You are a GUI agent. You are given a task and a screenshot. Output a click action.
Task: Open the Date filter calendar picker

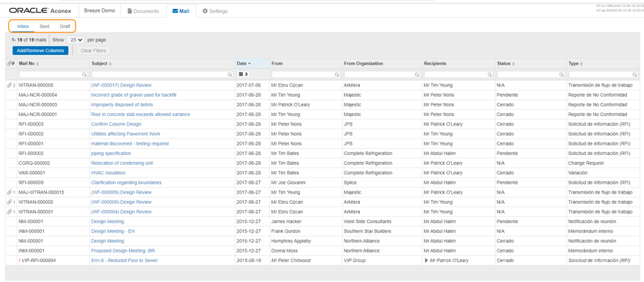pos(243,74)
